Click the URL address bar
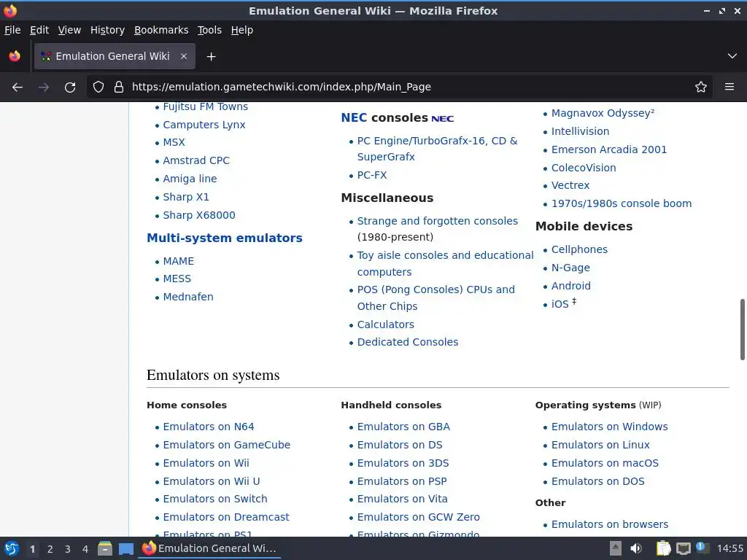Image resolution: width=747 pixels, height=560 pixels. tap(400, 87)
